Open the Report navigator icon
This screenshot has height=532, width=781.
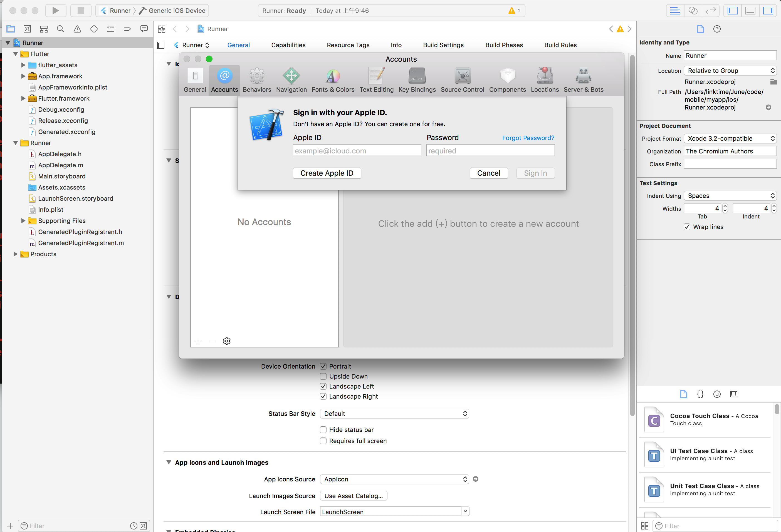144,29
